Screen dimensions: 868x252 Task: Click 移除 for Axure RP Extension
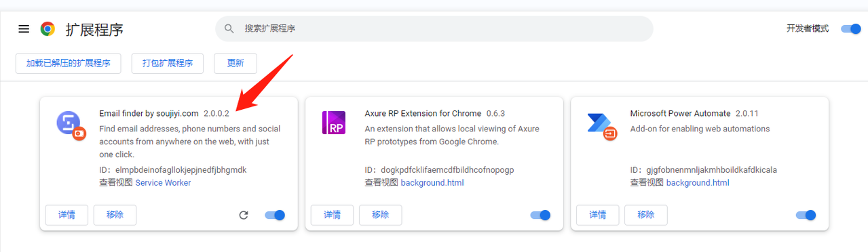point(381,215)
